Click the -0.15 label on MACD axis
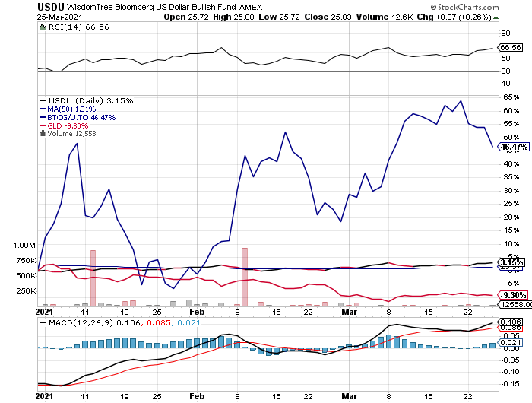 (x=510, y=384)
